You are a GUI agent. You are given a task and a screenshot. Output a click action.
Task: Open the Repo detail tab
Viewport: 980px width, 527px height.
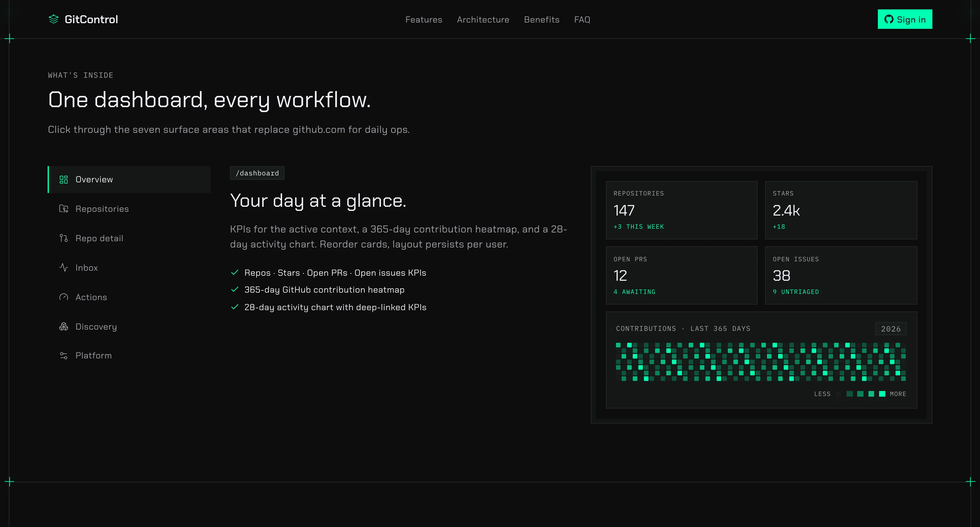129,238
